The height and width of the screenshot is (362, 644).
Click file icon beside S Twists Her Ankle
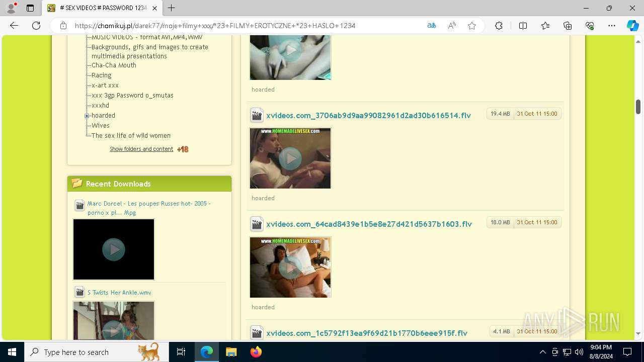(79, 292)
